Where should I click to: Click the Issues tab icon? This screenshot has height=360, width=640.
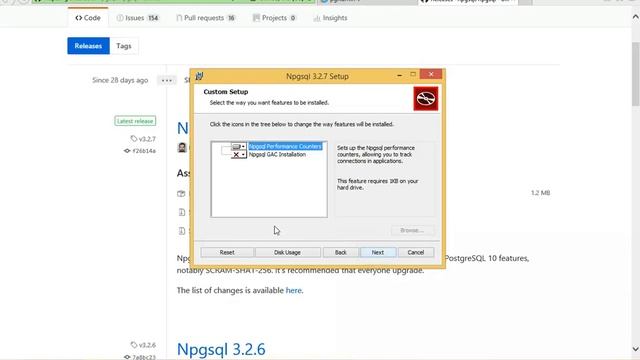tap(120, 18)
